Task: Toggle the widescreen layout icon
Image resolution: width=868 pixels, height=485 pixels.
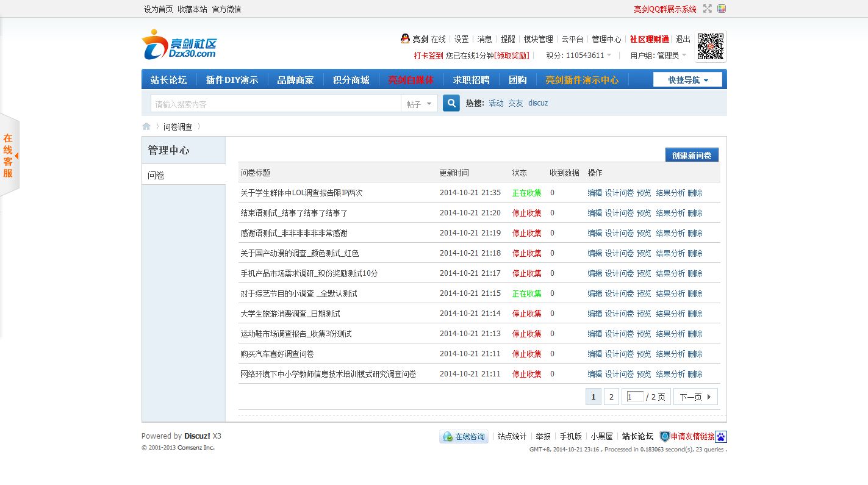Action: point(708,9)
